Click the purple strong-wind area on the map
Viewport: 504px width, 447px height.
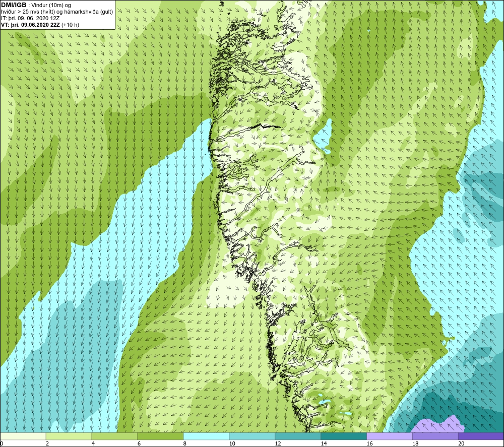[x=439, y=425]
